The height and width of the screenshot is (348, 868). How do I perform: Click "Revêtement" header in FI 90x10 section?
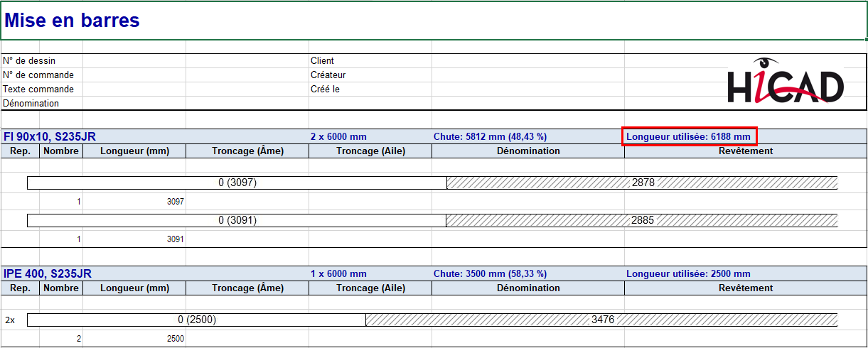(746, 151)
